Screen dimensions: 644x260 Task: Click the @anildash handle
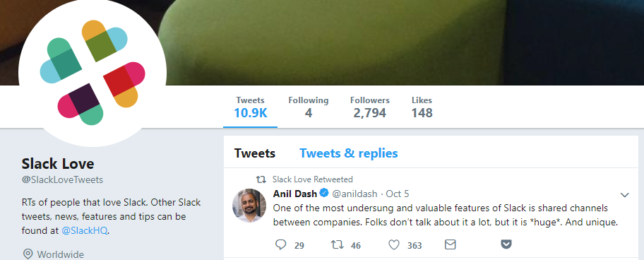click(355, 194)
